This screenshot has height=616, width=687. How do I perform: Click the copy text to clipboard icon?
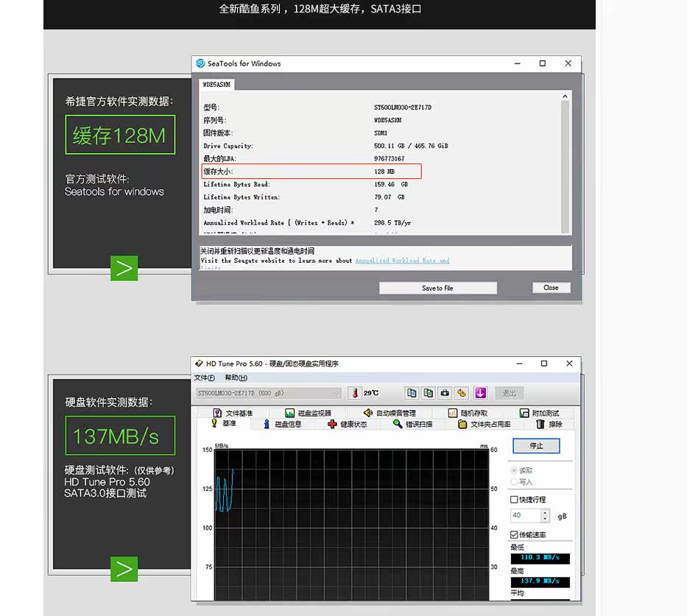[412, 393]
